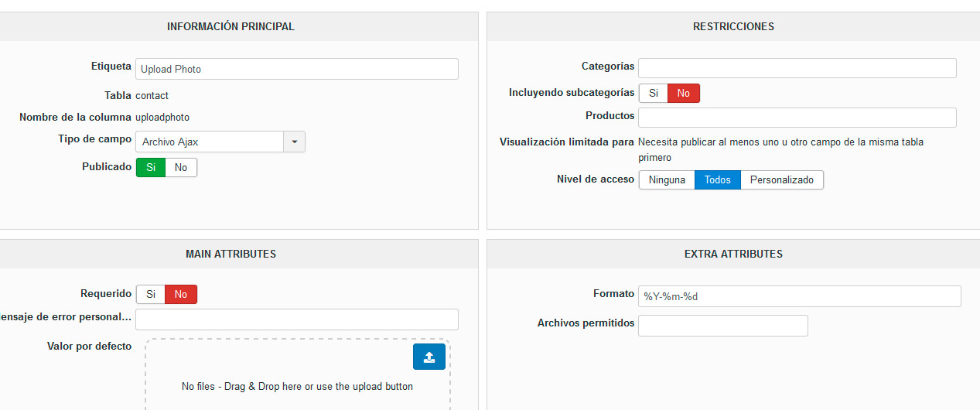This screenshot has width=980, height=410.
Task: Click the column name value uploadphoto
Action: tap(162, 118)
